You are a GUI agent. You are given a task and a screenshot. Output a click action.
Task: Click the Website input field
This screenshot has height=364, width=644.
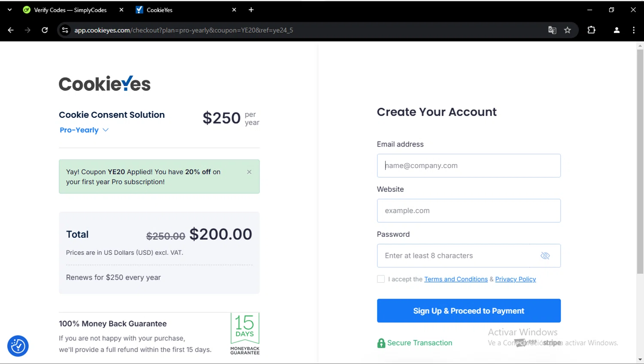(x=469, y=211)
